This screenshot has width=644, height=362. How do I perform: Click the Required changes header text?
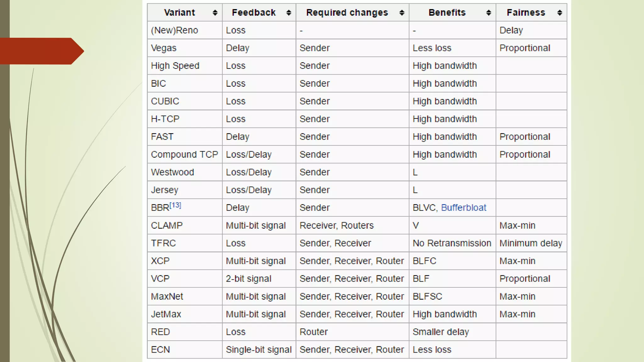[347, 13]
